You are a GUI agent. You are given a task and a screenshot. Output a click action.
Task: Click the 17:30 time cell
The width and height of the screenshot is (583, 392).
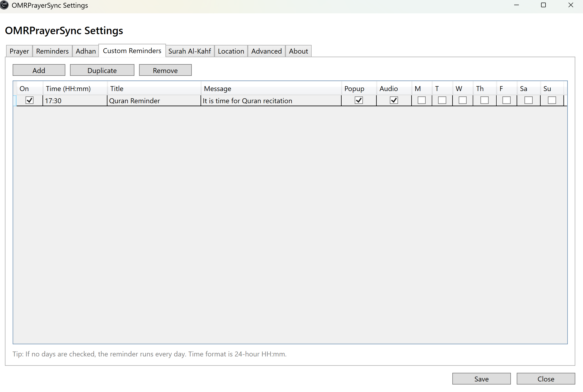[x=75, y=100]
